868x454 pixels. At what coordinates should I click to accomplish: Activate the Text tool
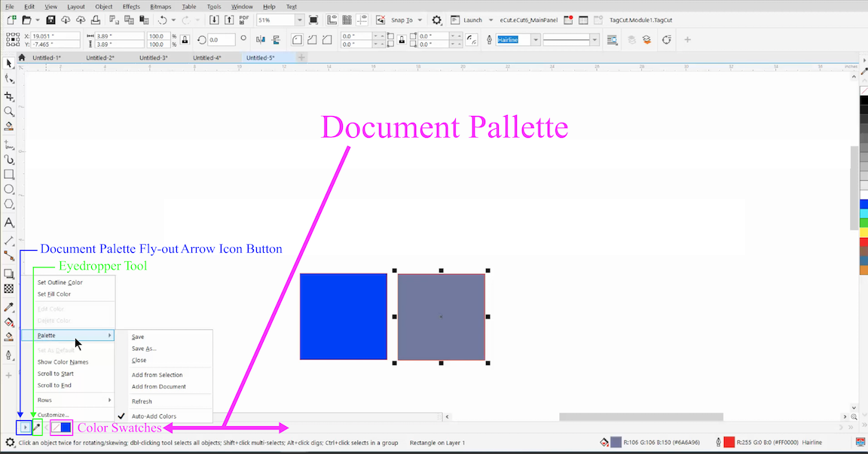point(9,223)
